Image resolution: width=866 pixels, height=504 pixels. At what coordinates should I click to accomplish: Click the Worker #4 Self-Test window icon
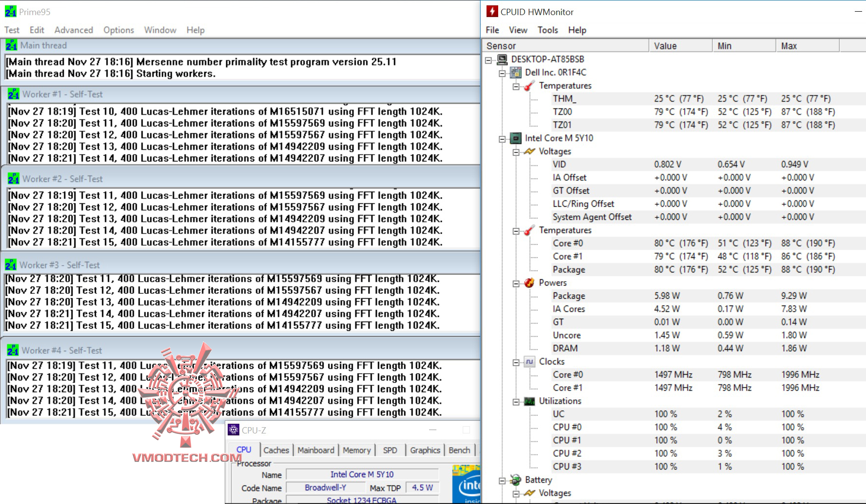coord(13,350)
